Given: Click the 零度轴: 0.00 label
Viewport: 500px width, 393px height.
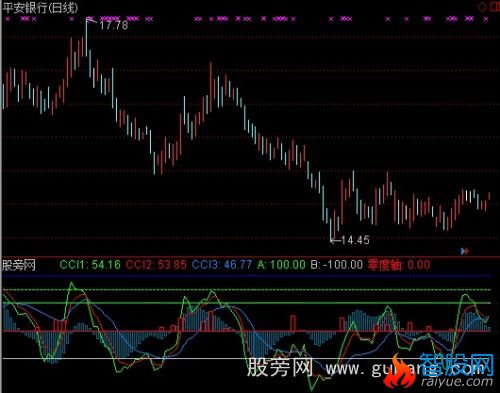Looking at the screenshot, I should [x=399, y=265].
